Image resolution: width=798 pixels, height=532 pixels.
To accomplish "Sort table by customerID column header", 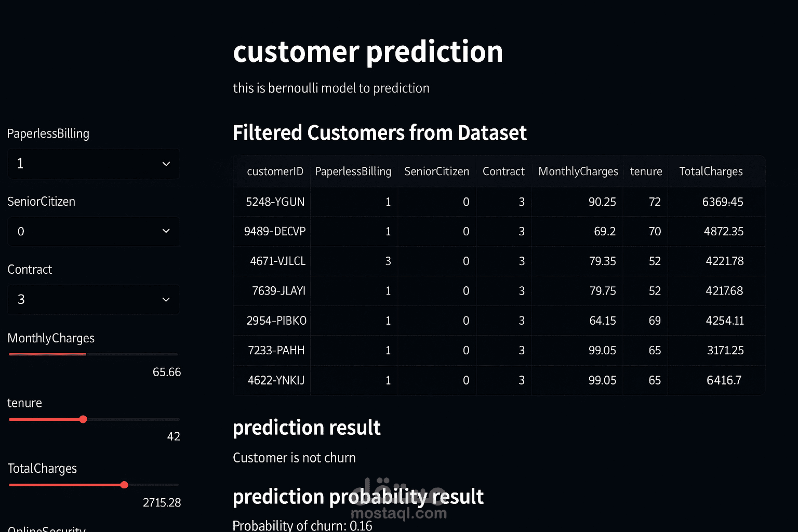I will point(275,171).
